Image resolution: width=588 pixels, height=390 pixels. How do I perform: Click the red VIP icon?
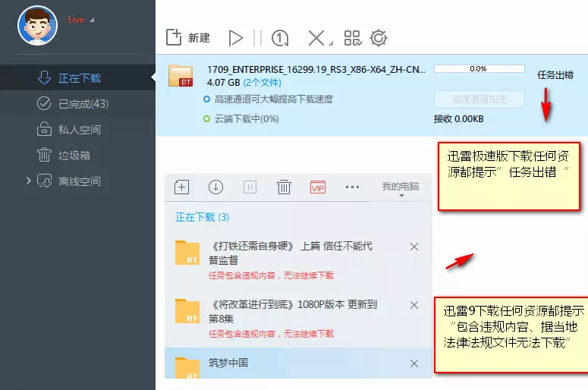(318, 187)
